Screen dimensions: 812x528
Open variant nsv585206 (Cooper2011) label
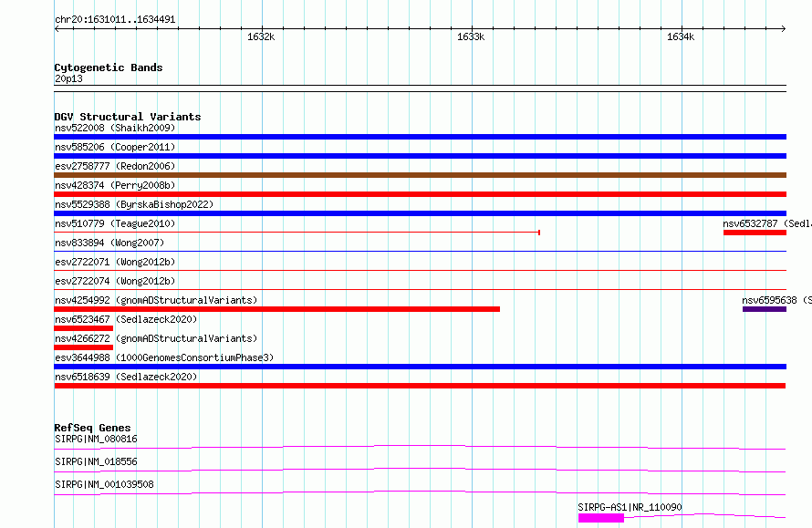[x=115, y=147]
